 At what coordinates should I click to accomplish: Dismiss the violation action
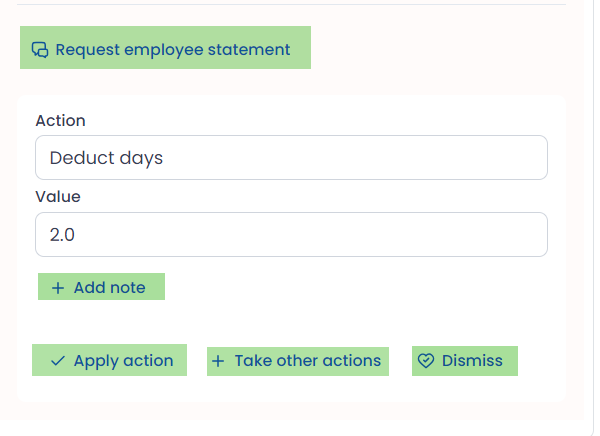click(464, 360)
